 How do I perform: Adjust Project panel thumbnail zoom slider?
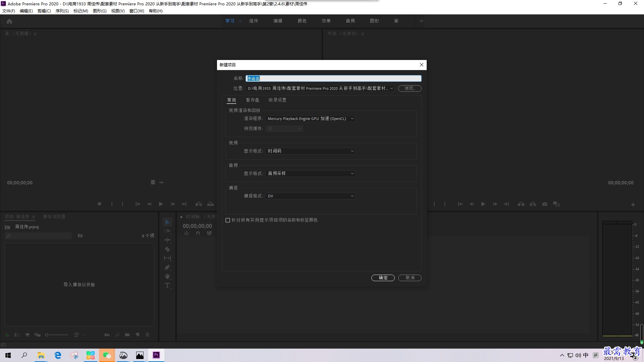click(56, 335)
